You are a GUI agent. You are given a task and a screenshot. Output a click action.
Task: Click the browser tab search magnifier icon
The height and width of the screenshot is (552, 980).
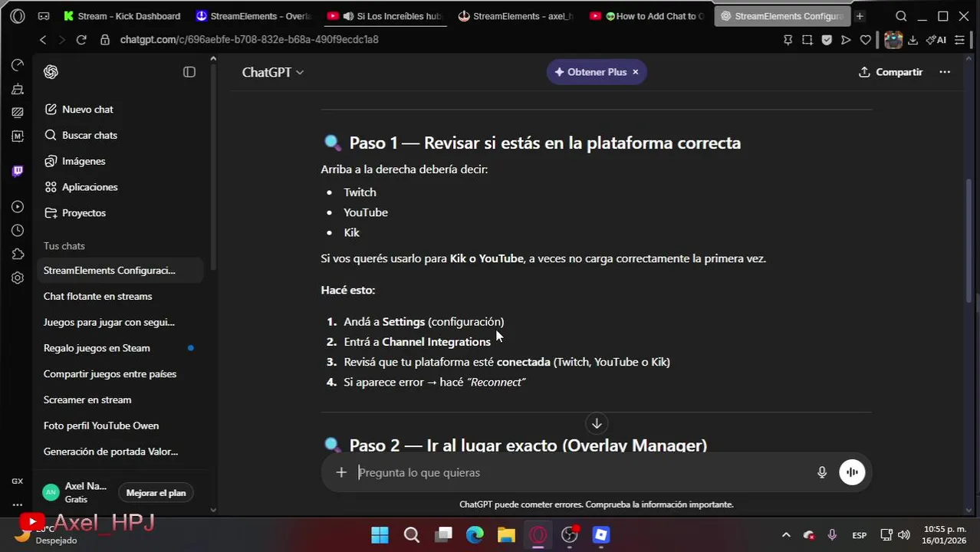[x=902, y=16]
